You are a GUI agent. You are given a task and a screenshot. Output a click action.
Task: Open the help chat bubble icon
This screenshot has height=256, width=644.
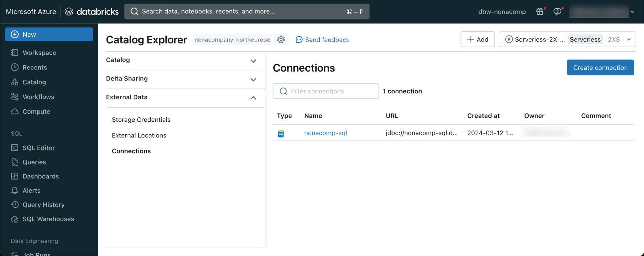(557, 12)
